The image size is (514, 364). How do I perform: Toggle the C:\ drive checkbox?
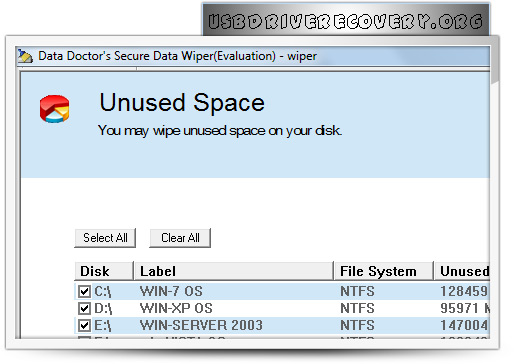(x=84, y=291)
